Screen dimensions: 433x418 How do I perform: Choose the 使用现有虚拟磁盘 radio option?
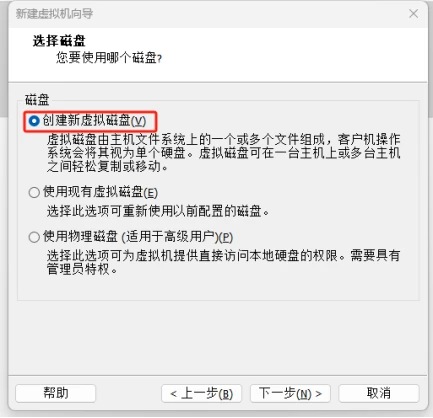[34, 192]
